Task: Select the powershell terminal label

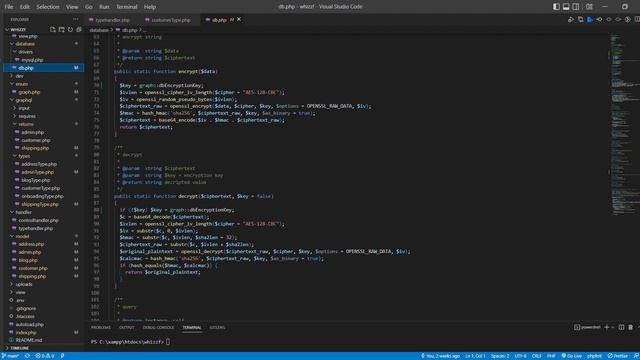Action: (x=588, y=327)
